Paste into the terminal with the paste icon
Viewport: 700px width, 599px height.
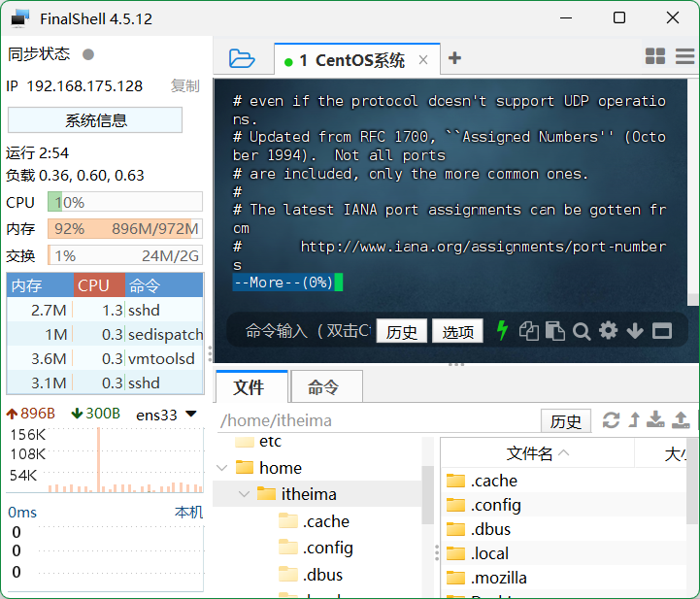pyautogui.click(x=555, y=331)
